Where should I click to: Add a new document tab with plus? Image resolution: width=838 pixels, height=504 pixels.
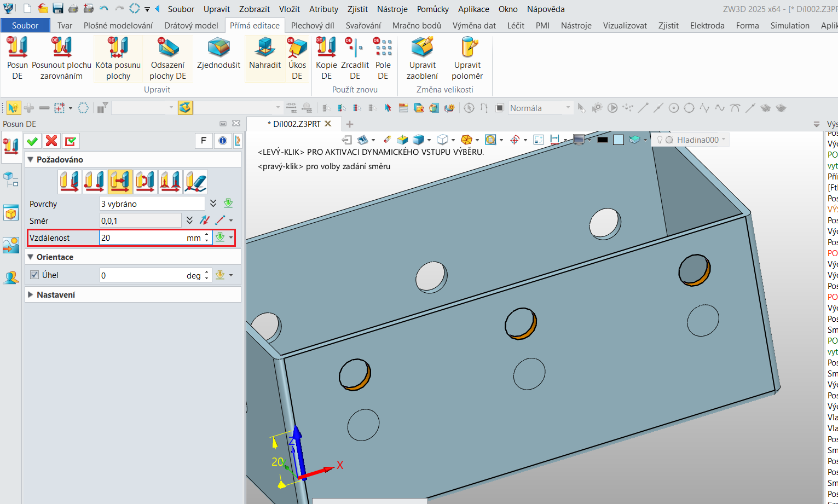click(350, 124)
